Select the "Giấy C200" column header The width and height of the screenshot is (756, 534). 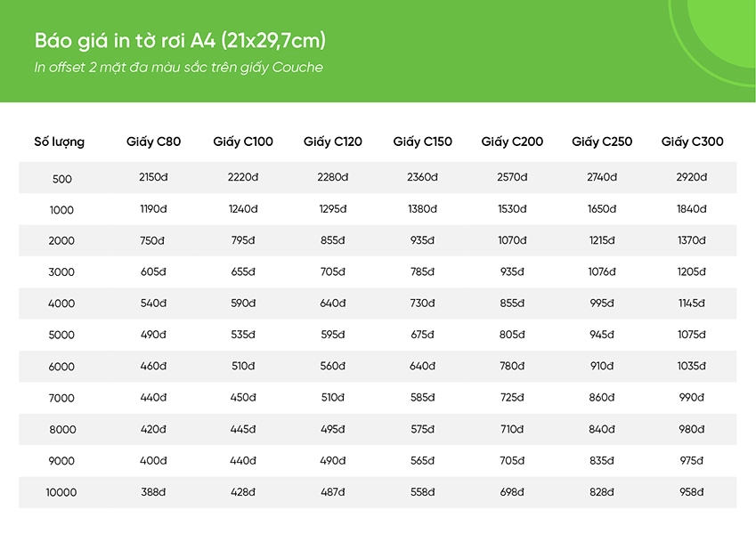coord(512,142)
